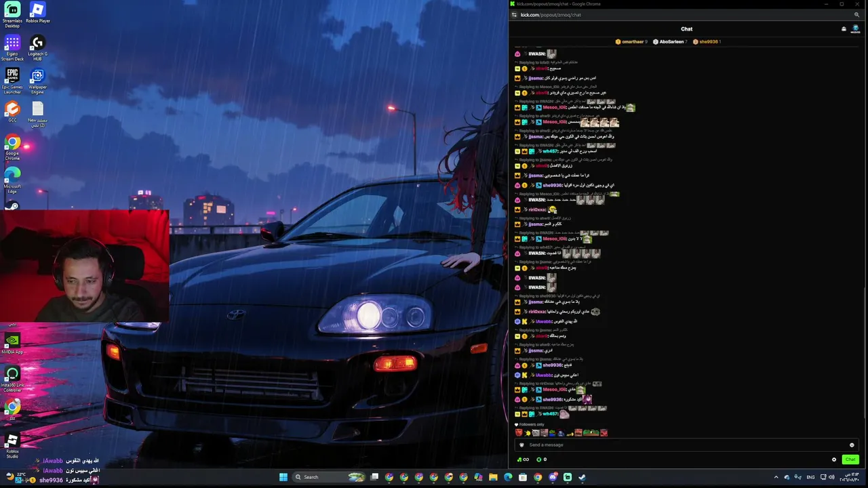
Task: Open Microsoft Edge from taskbar
Action: pos(508,477)
